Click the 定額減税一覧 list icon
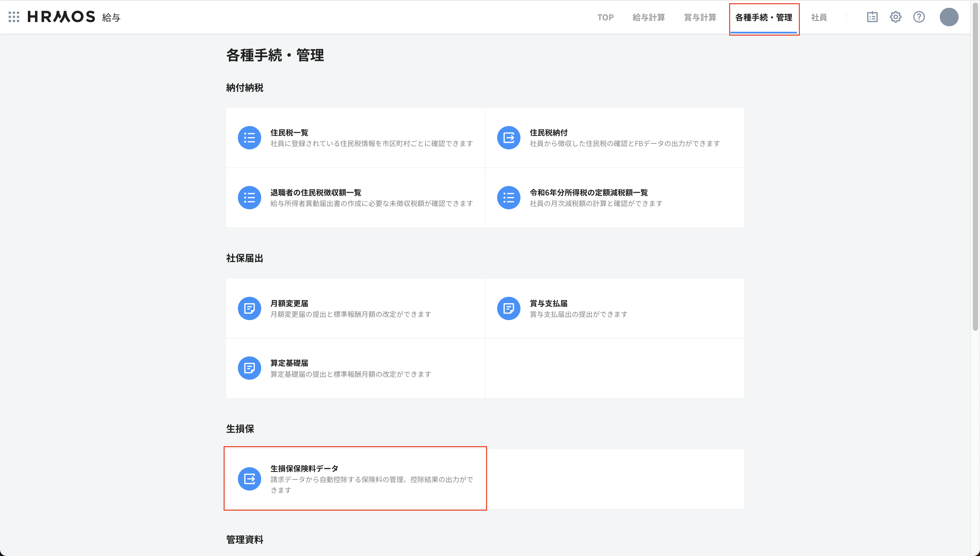Viewport: 980px width, 556px height. click(x=509, y=197)
